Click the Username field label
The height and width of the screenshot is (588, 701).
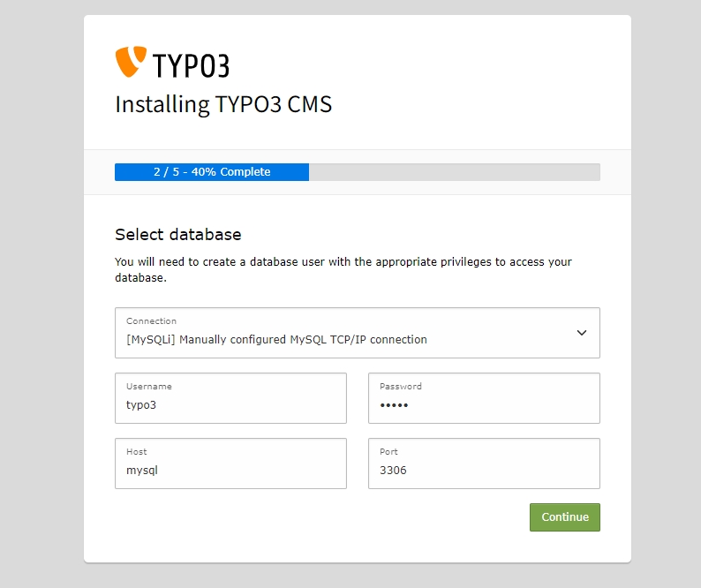[148, 387]
